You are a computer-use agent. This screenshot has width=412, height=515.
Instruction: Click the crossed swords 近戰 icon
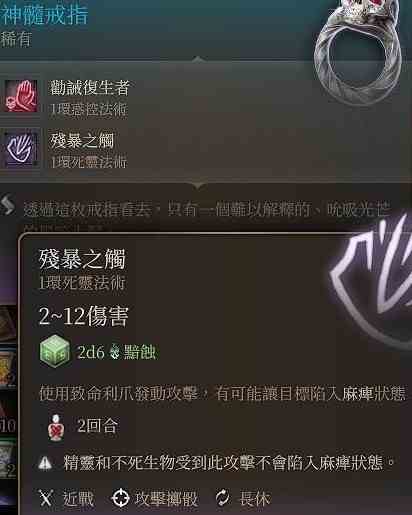pyautogui.click(x=46, y=498)
